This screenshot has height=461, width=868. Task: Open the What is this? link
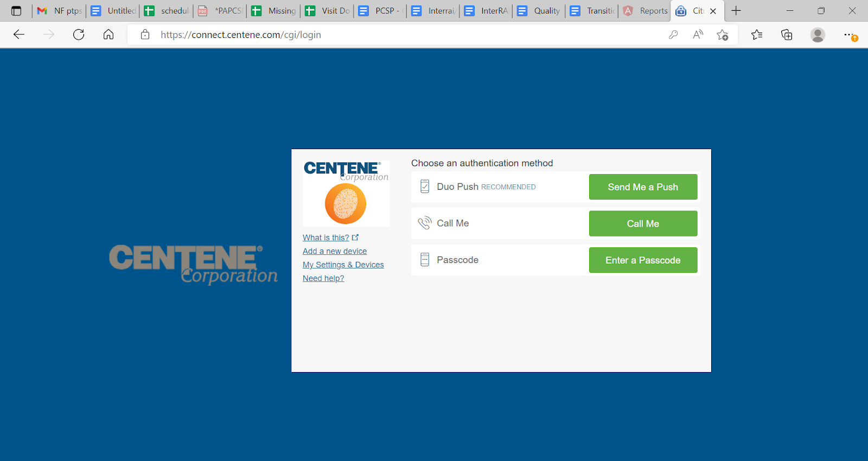(330, 238)
